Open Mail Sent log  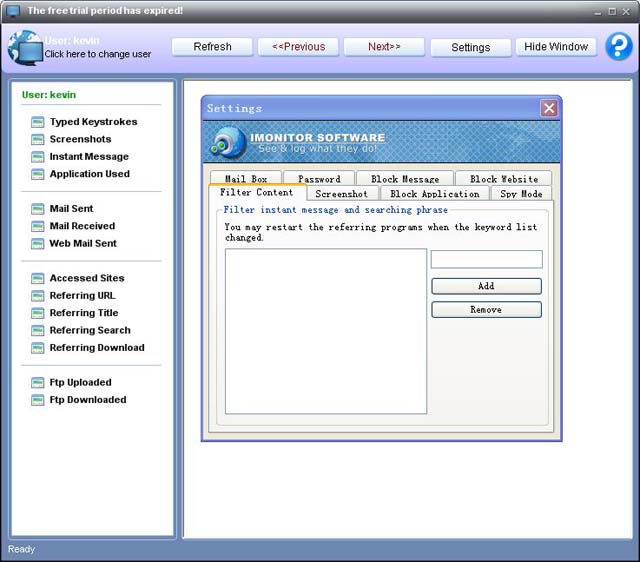coord(71,209)
